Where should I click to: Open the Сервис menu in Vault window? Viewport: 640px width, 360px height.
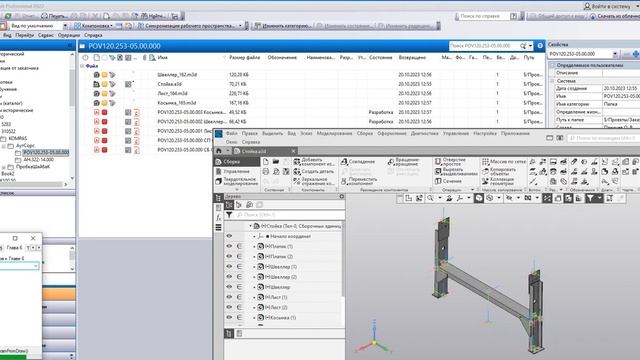point(46,35)
